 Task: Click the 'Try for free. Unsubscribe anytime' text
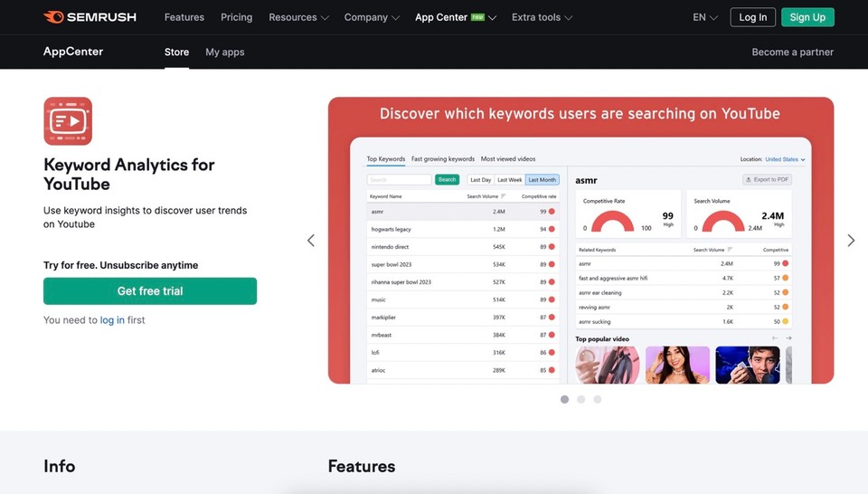pos(120,265)
